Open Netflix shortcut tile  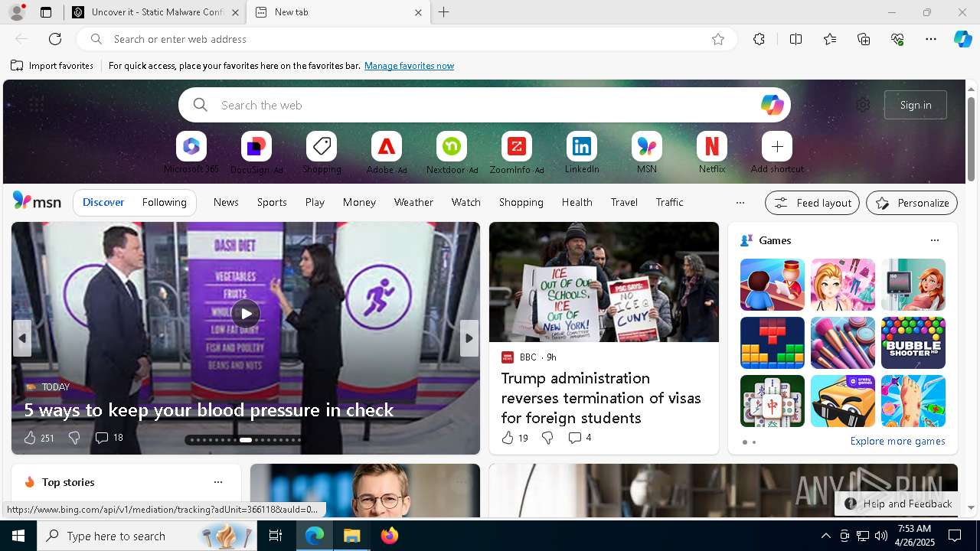click(712, 146)
